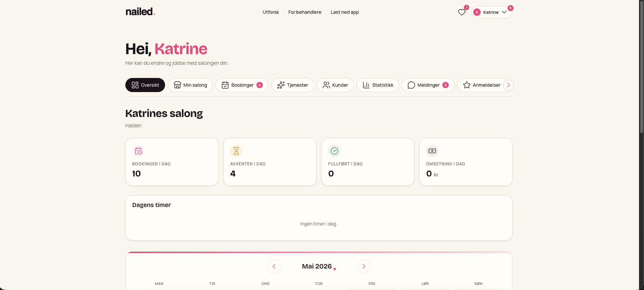644x290 pixels.
Task: Switch to the Min salong tab
Action: [190, 85]
